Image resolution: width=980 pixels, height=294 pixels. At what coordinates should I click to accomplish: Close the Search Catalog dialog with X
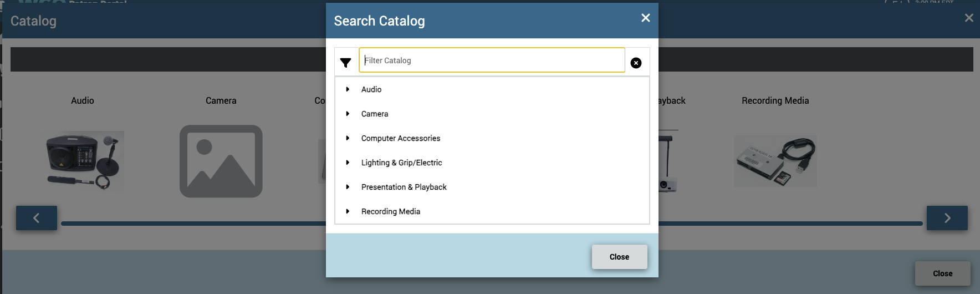[645, 18]
